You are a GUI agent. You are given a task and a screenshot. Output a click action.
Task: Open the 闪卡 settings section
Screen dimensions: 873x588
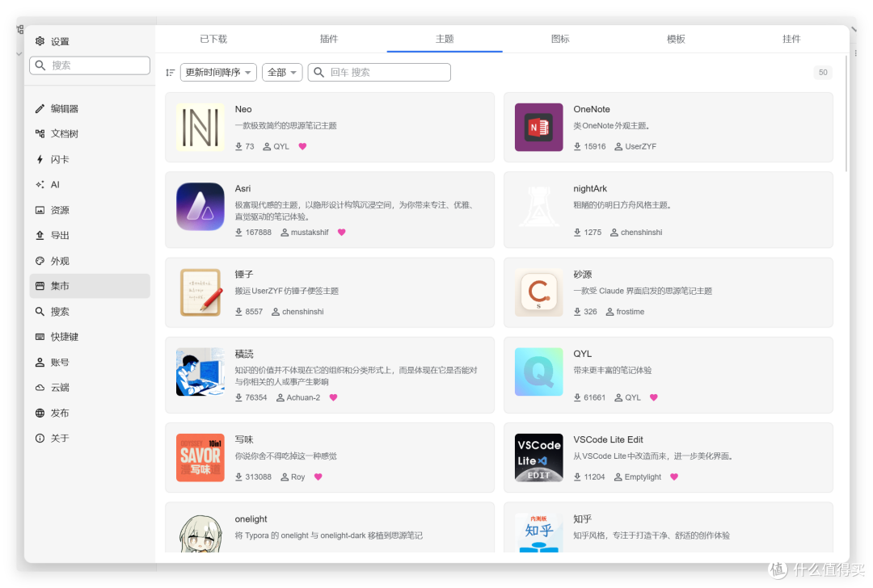tap(90, 159)
